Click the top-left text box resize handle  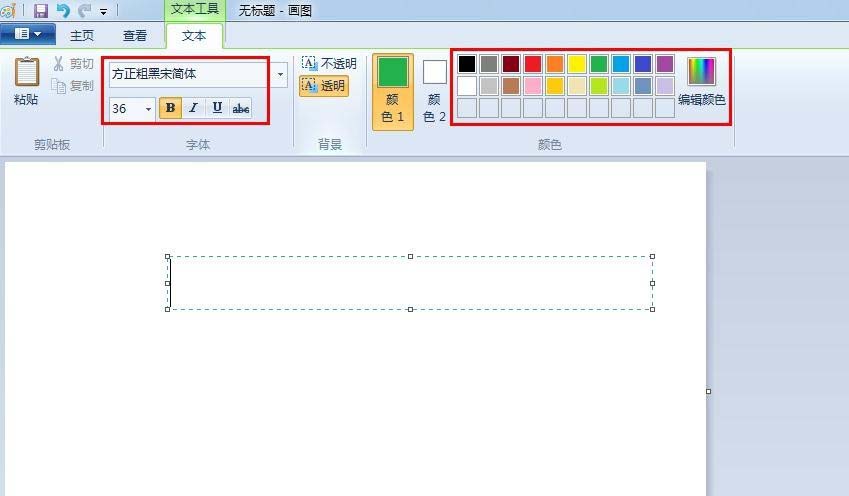(167, 257)
